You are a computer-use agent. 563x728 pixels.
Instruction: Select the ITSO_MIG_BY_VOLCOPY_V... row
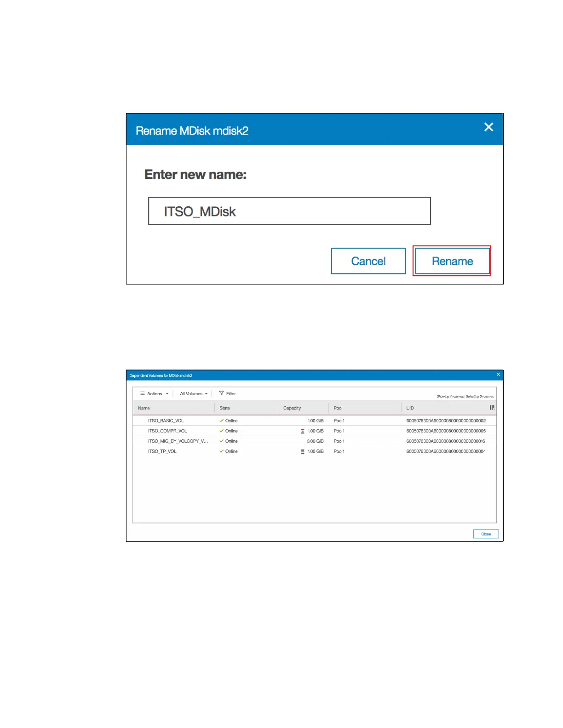[x=314, y=441]
